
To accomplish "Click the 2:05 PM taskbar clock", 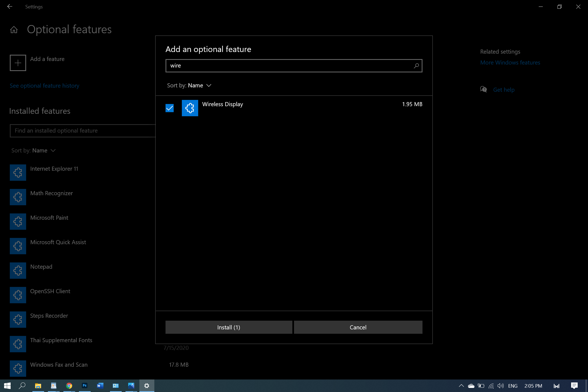I will click(x=533, y=386).
